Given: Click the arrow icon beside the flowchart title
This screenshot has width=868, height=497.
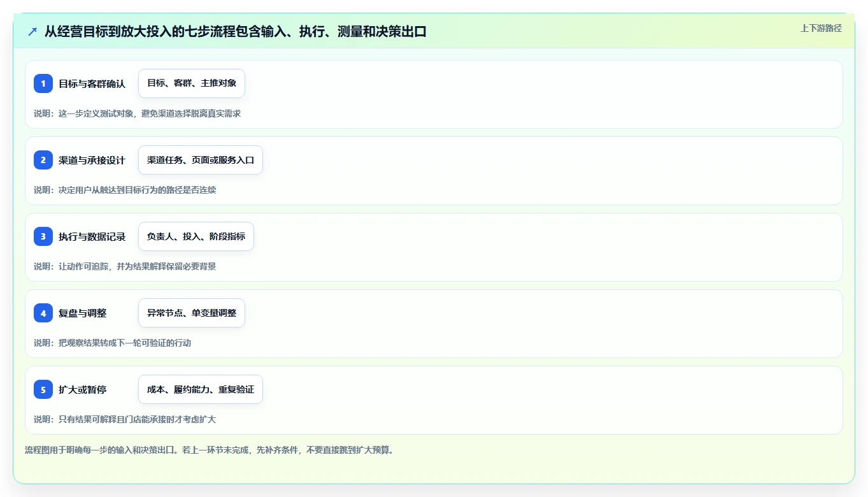Looking at the screenshot, I should coord(32,31).
